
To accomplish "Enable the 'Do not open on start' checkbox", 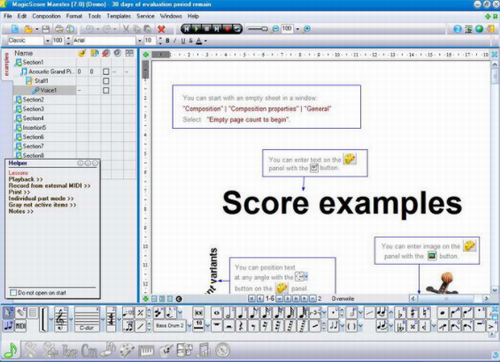I will click(x=13, y=292).
